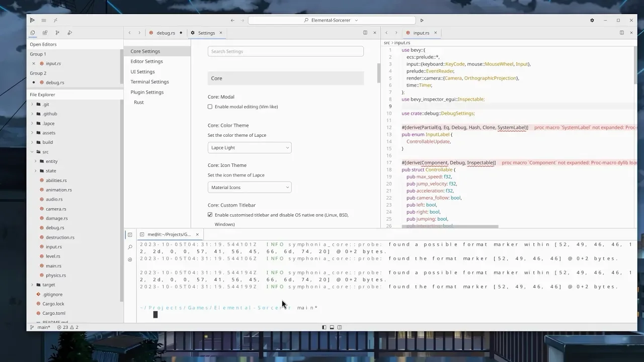Switch to the debug.rs tab
644x362 pixels.
tap(165, 33)
